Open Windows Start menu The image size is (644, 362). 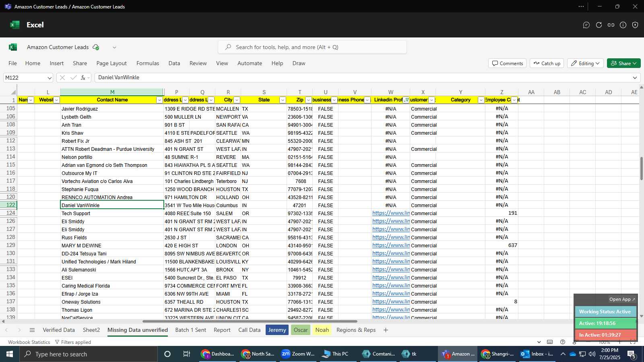(x=10, y=354)
